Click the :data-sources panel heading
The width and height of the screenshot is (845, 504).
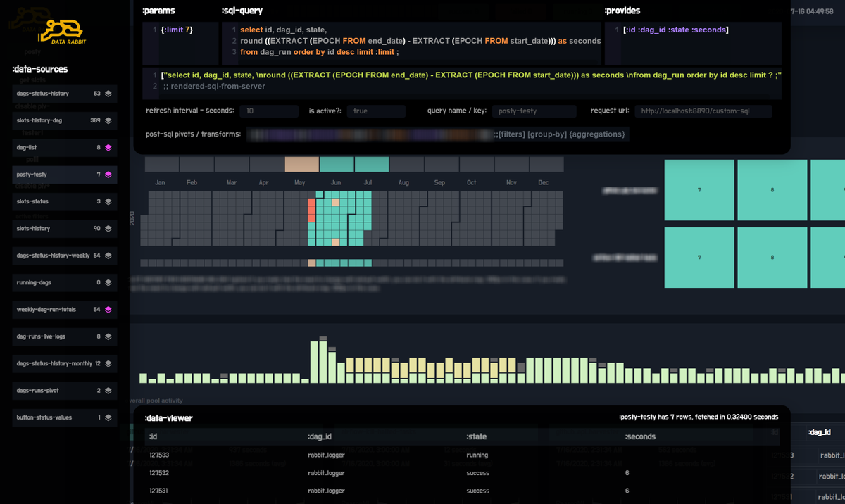point(40,69)
